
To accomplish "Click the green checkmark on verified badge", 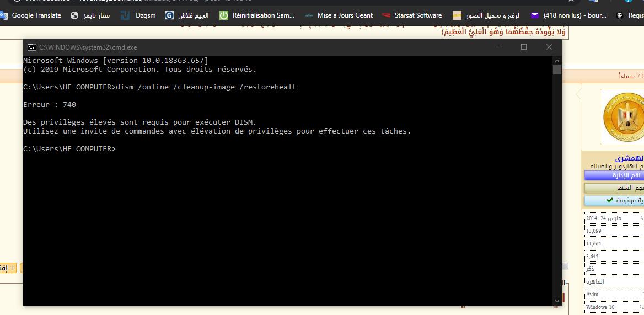I will coord(609,201).
